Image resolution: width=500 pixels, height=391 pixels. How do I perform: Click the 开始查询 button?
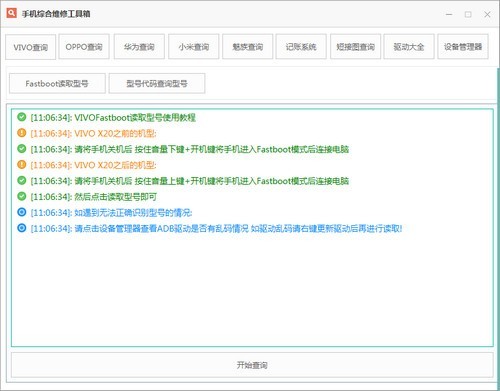252,365
